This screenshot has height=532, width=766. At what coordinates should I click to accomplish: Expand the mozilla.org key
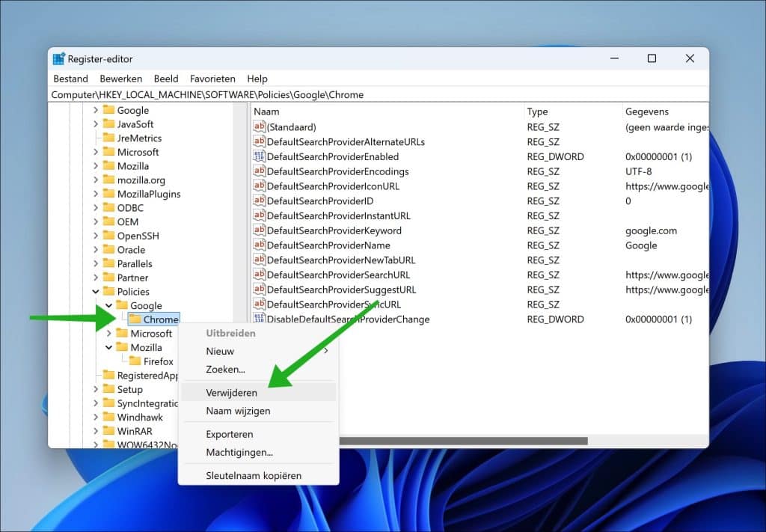coord(96,180)
